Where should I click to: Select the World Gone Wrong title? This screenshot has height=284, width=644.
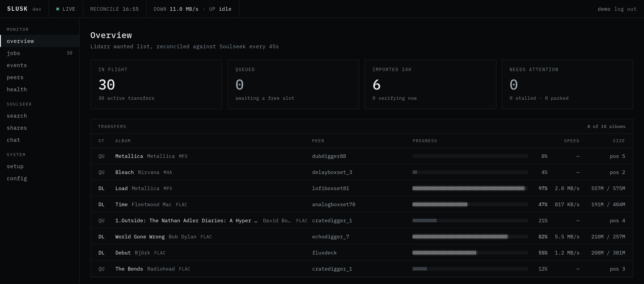[140, 237]
